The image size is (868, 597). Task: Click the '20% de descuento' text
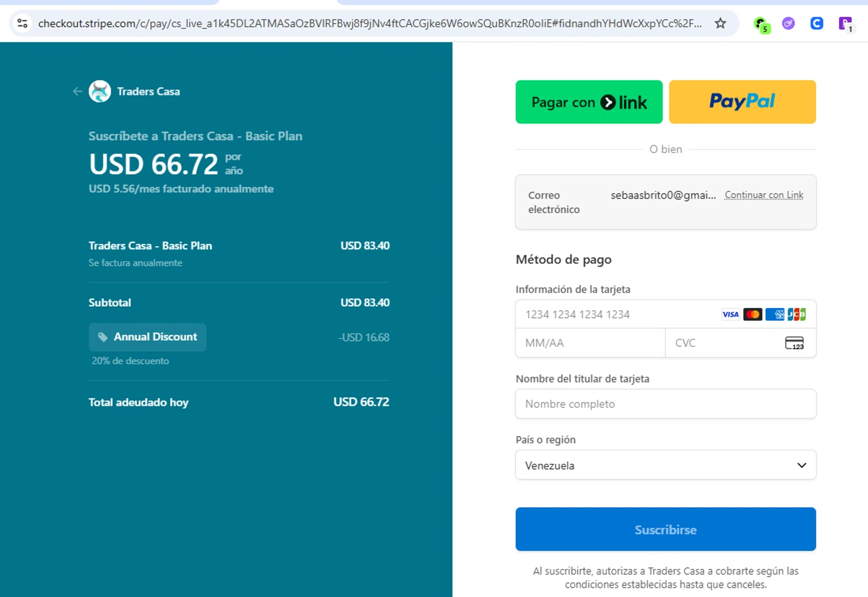coord(130,361)
